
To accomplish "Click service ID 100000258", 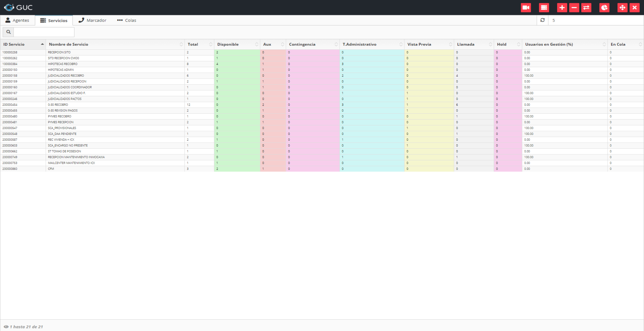I will click(x=10, y=52).
